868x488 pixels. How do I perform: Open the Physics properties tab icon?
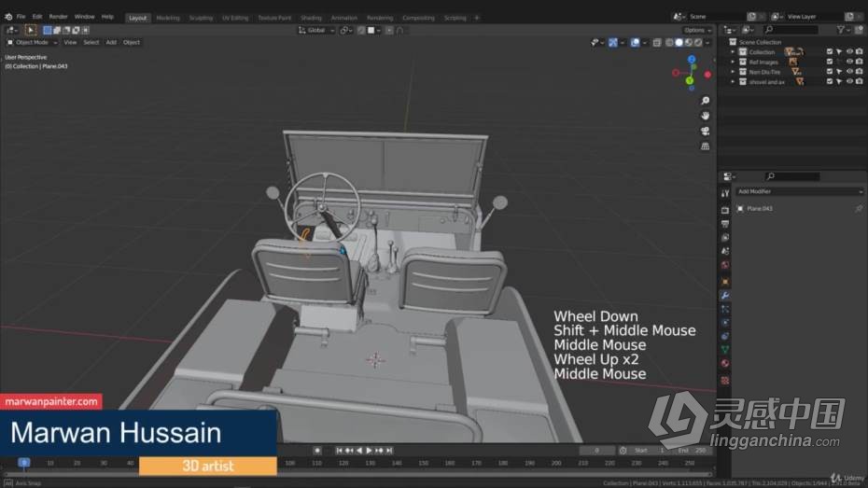(x=725, y=323)
